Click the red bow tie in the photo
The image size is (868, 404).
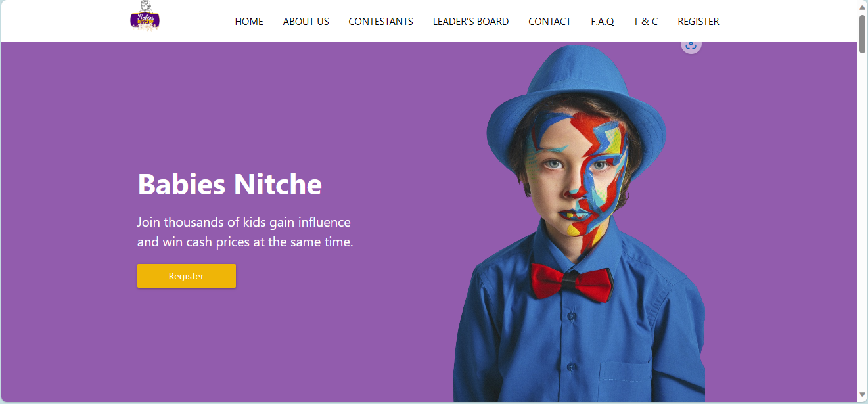point(570,281)
